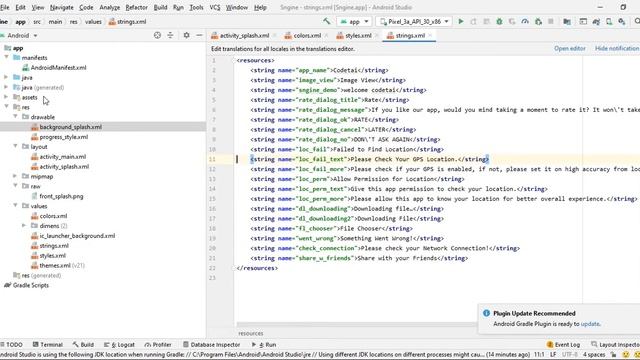Viewport: 640px width, 360px height.
Task: Expand the java folder
Action: (x=6, y=77)
